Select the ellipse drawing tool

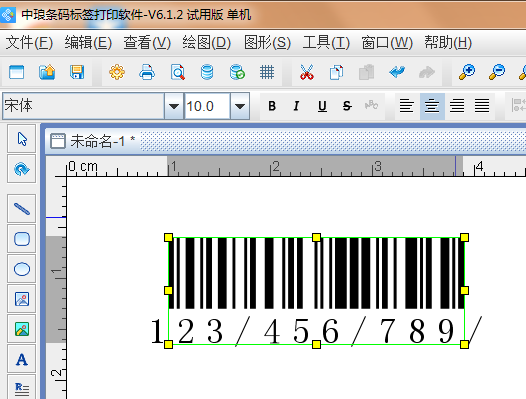(22, 269)
